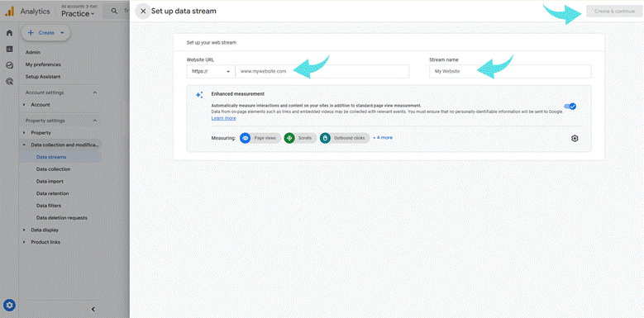
Task: Collapse the sidebar with the chevron arrow
Action: point(93,309)
